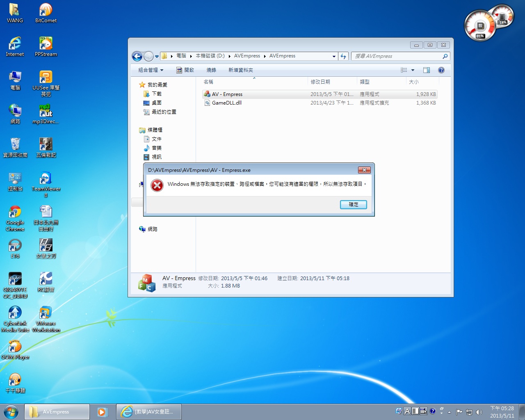Click the IME language A indicator
The image size is (525, 420).
(x=407, y=411)
